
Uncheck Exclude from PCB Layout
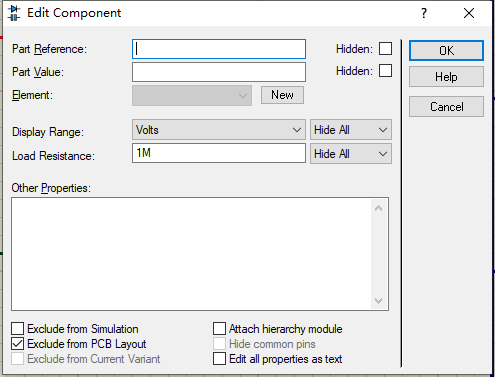(17, 343)
